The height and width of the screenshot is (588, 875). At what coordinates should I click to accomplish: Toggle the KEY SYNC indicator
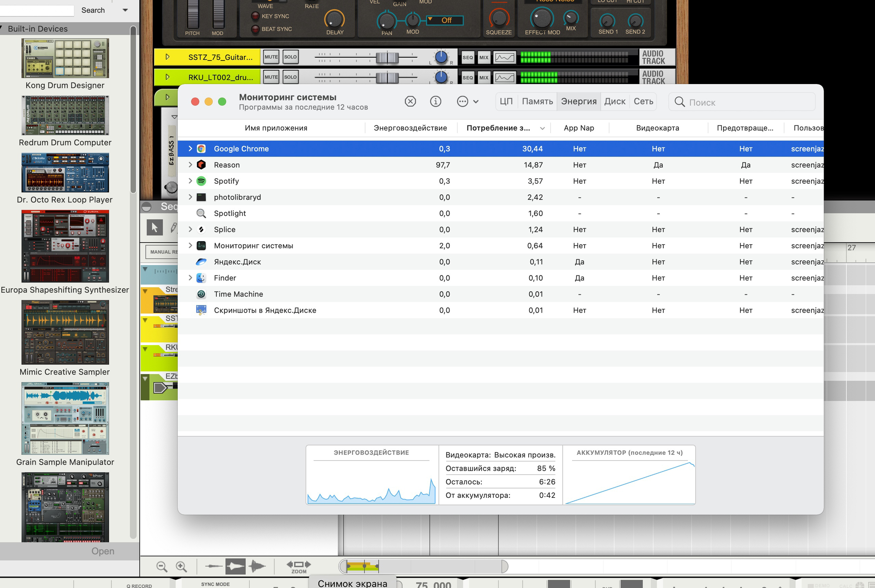click(x=255, y=16)
